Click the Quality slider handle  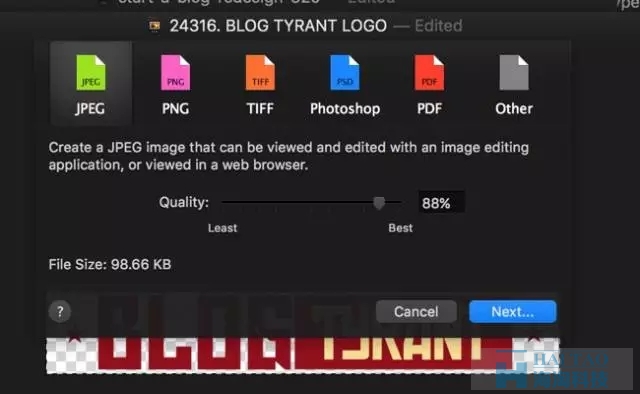point(379,203)
